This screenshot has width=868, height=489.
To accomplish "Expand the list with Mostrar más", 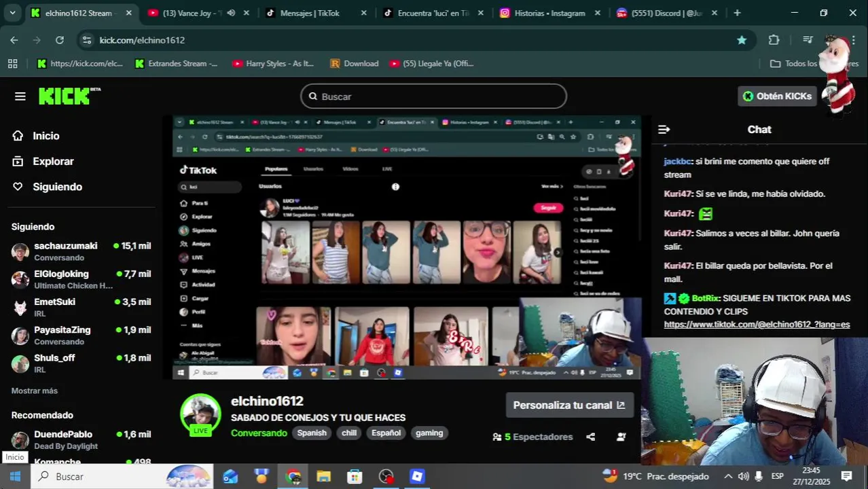I will tap(35, 391).
